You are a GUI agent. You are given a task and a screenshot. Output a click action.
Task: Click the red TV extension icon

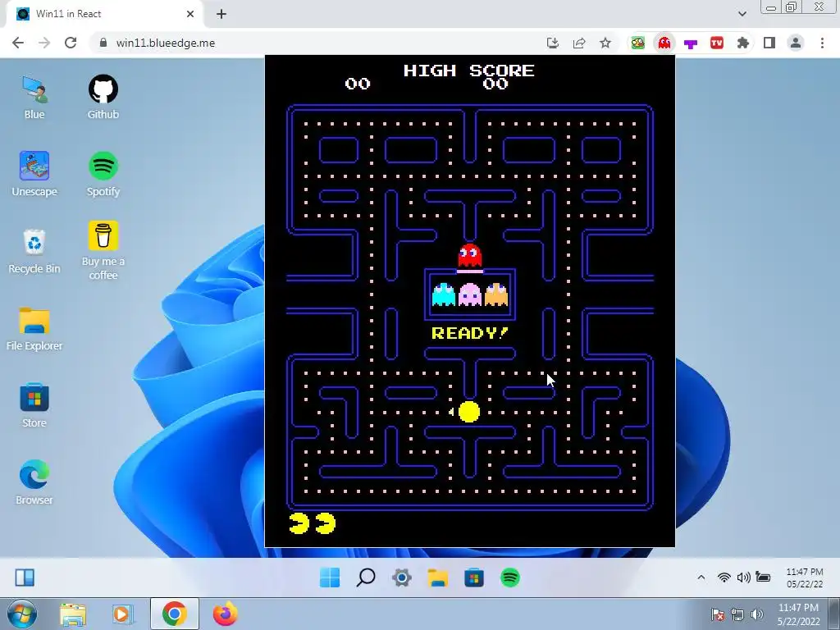pos(717,43)
